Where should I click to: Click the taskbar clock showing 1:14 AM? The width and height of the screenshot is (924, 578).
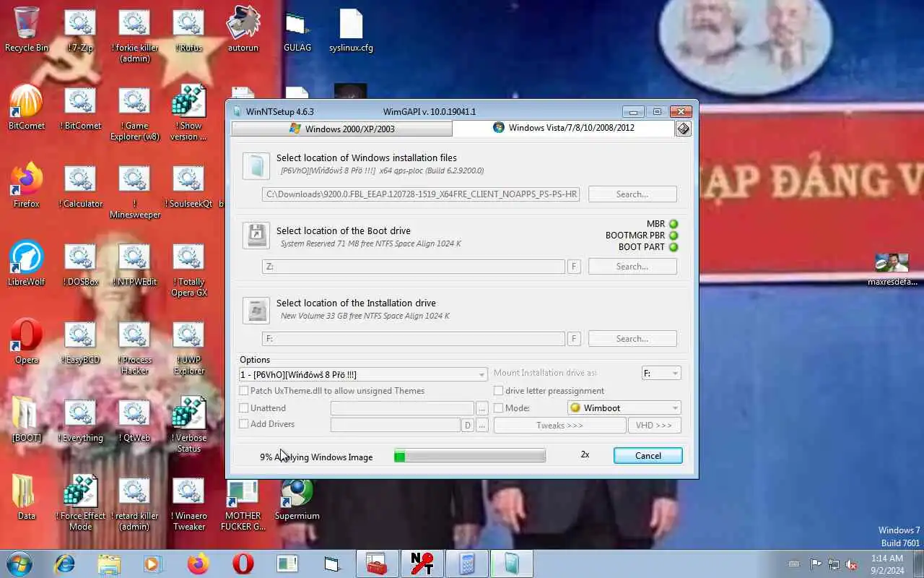886,564
